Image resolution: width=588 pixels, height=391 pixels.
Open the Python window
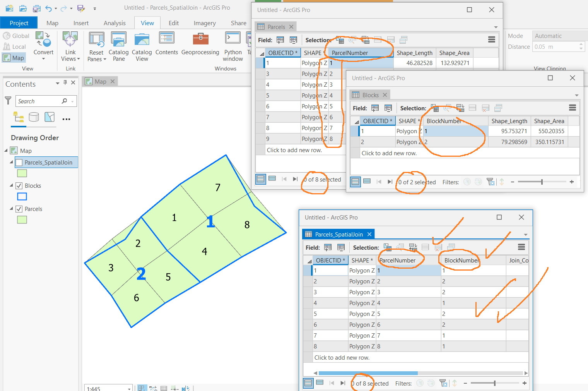point(233,47)
